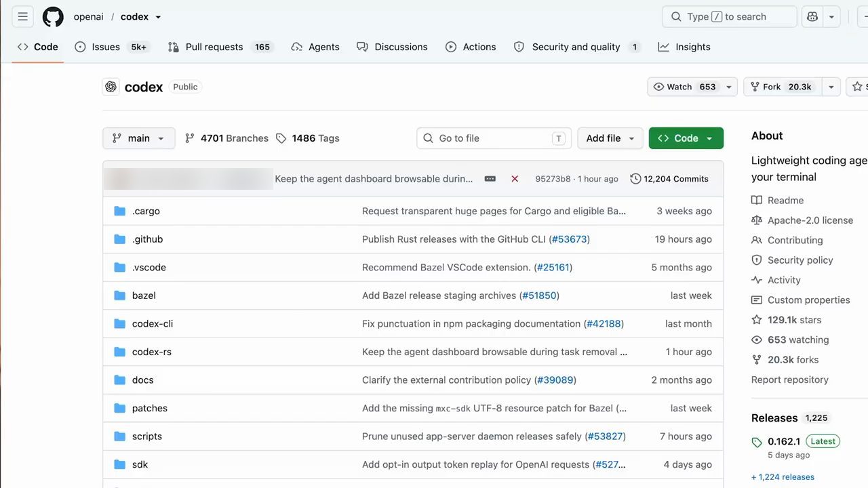868x488 pixels.
Task: Open the 4701 Branches link
Action: pos(226,138)
